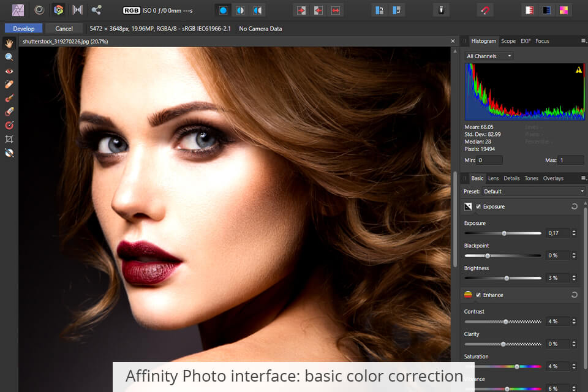This screenshot has height=392, width=588.
Task: Switch to the Tones tab
Action: [531, 179]
